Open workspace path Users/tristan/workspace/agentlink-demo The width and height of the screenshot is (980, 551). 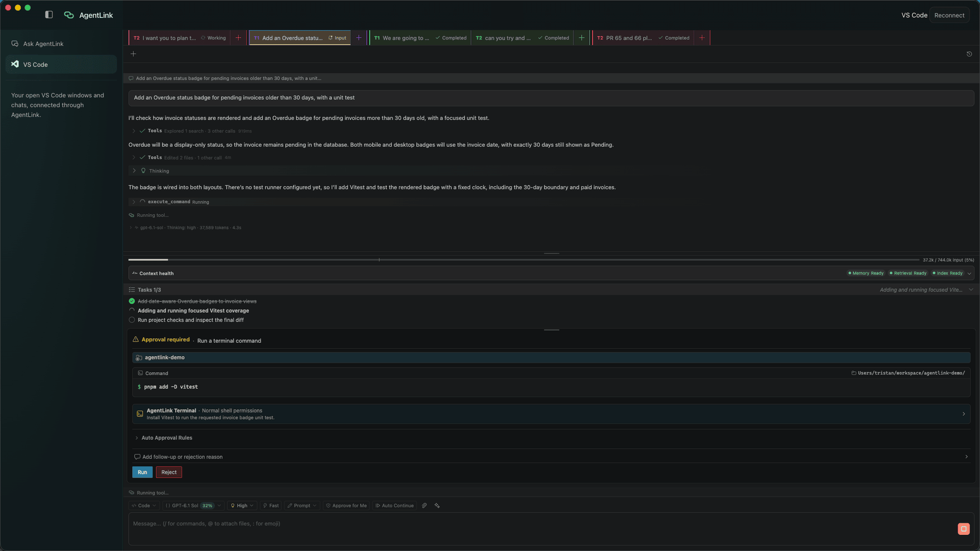point(908,373)
